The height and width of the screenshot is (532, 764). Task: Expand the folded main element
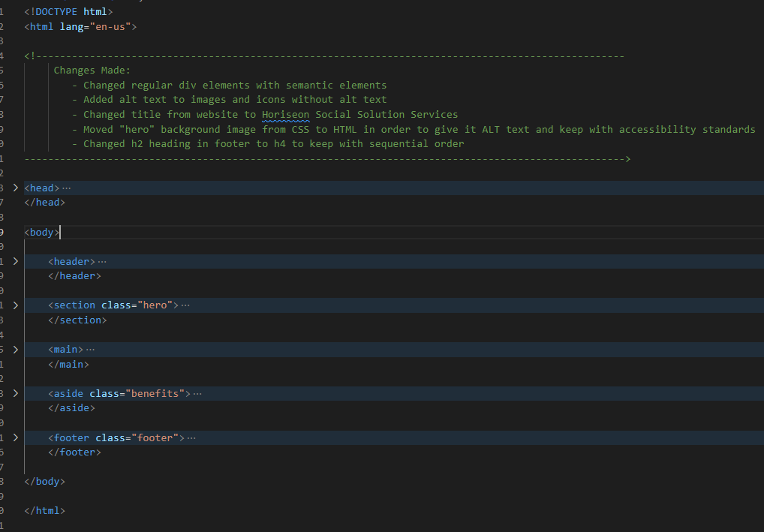16,350
